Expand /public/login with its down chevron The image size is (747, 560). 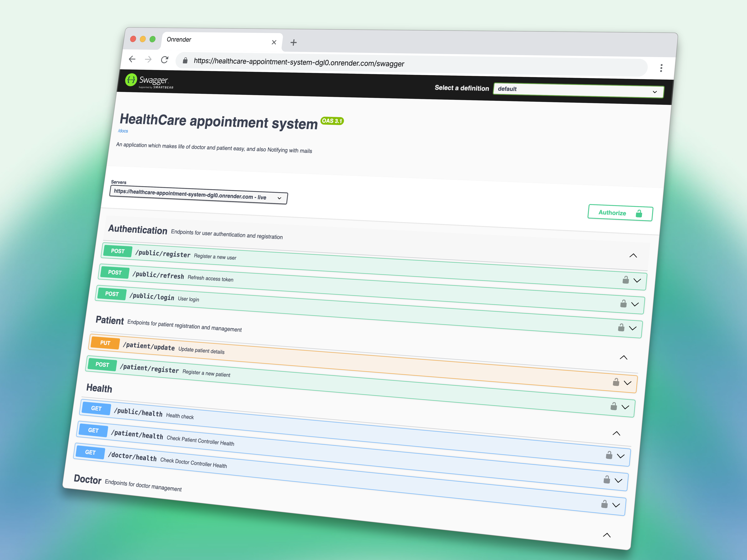(633, 328)
